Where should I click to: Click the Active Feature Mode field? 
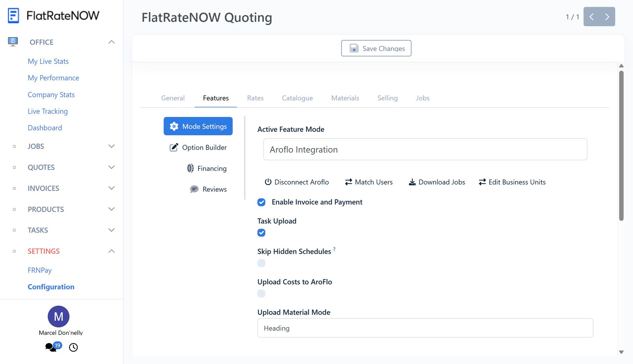coord(425,149)
